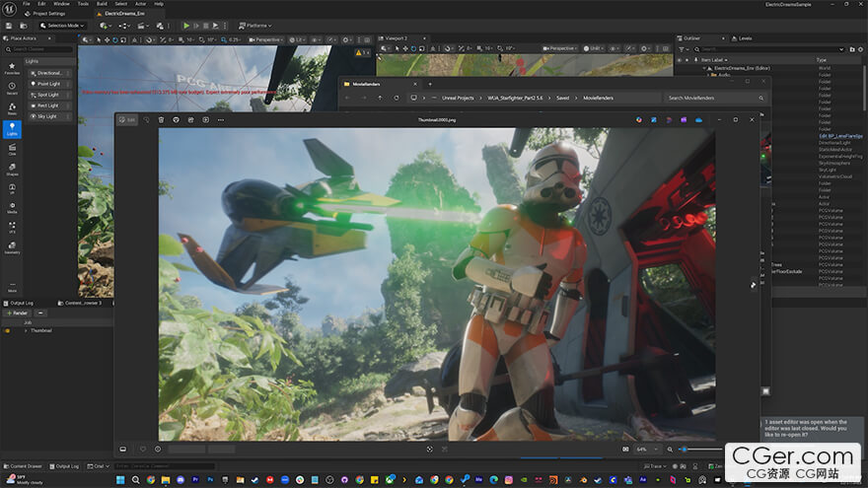Open Perspective dropdown in Viewport 2

[x=559, y=48]
